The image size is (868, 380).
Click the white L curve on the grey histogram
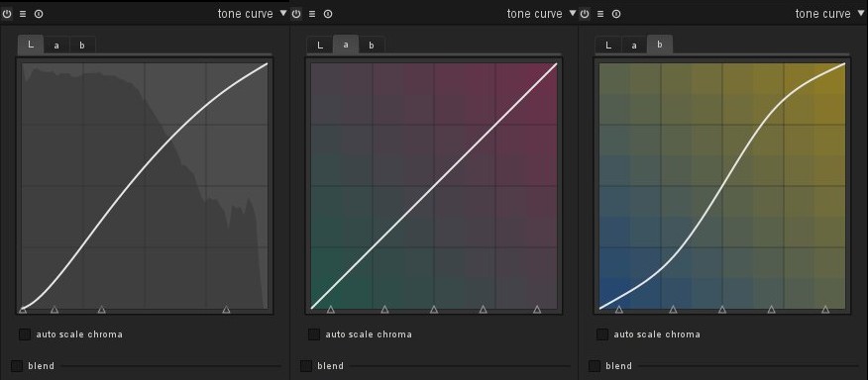point(145,167)
